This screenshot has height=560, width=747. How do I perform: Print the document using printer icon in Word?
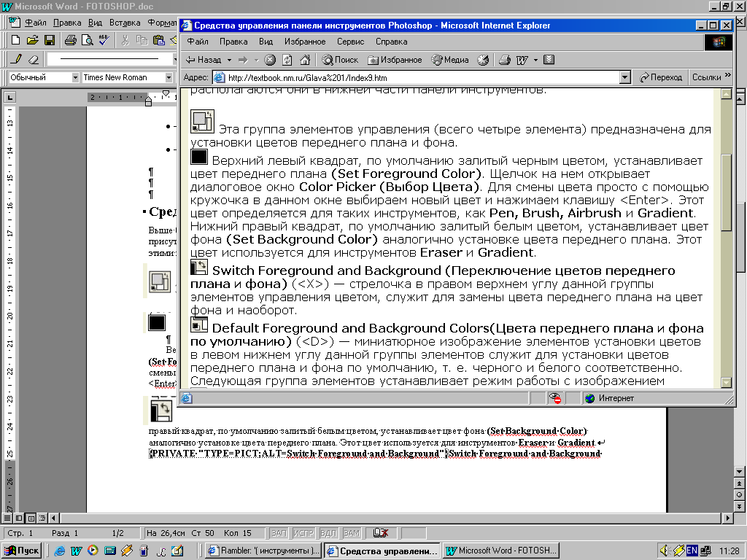[71, 40]
